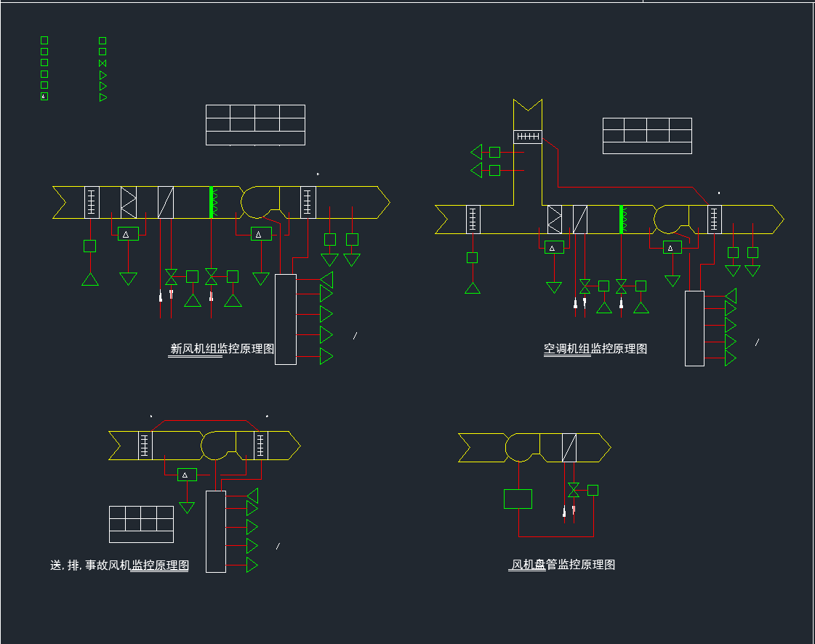Click the 送,排,事故风机监控原理图 title text
This screenshot has height=644, width=815.
(x=119, y=565)
